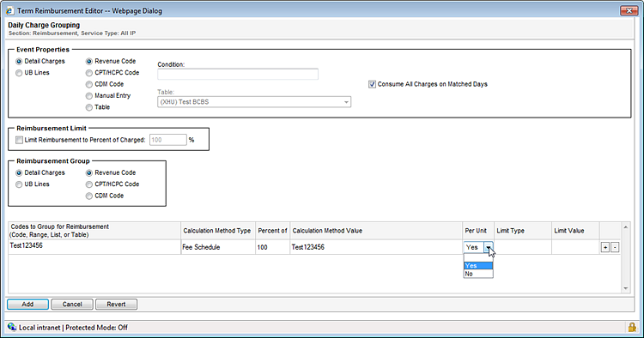Select Detail Charges in Event Properties

(19, 62)
